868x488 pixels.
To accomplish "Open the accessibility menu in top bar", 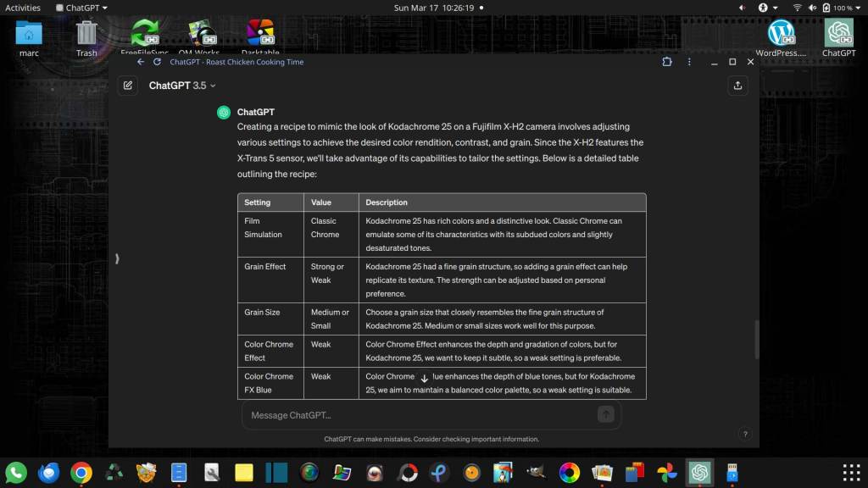I will click(x=767, y=8).
